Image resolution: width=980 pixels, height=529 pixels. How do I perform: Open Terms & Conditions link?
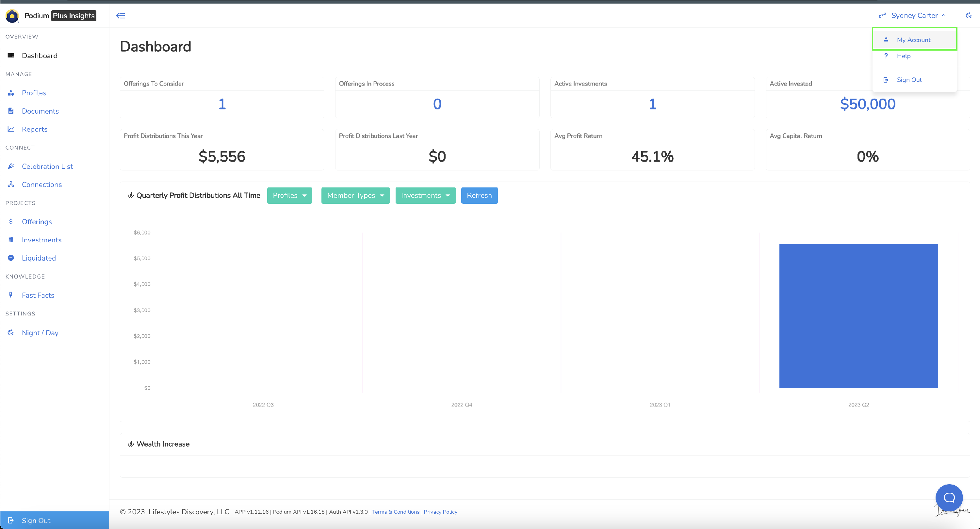[396, 512]
